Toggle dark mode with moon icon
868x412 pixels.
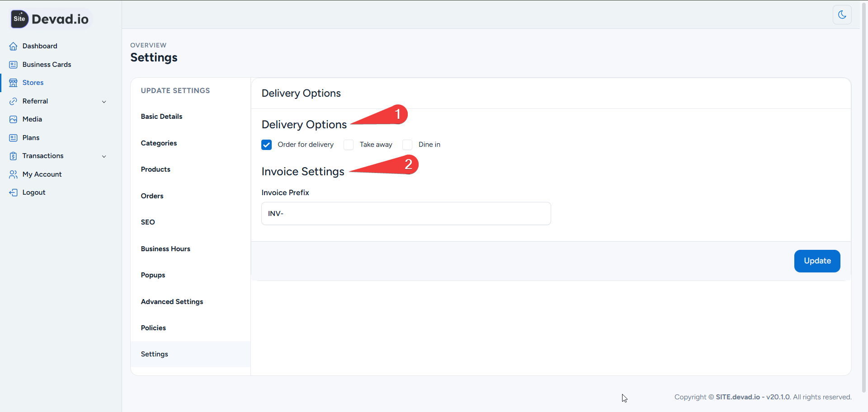point(842,14)
